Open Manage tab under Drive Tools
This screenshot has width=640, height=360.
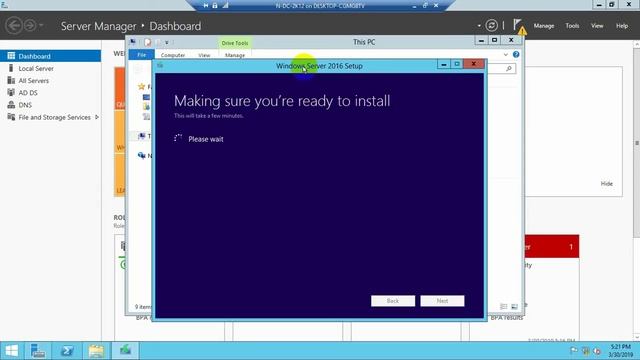pyautogui.click(x=235, y=55)
